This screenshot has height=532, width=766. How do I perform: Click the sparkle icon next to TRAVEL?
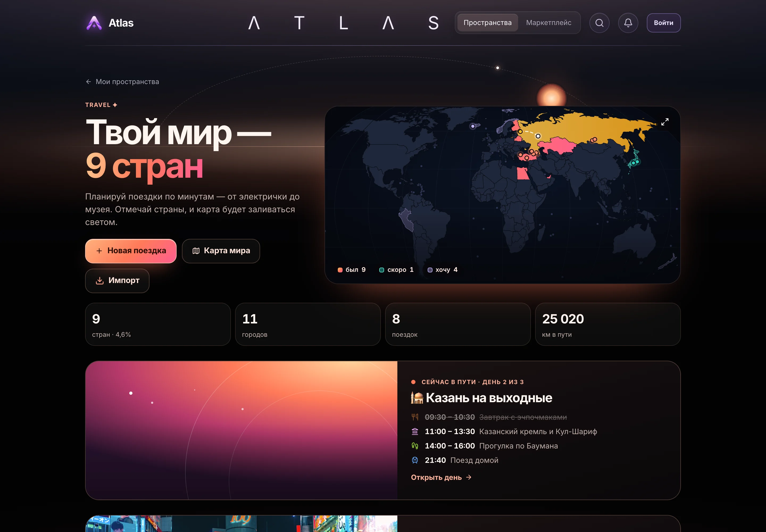[115, 105]
